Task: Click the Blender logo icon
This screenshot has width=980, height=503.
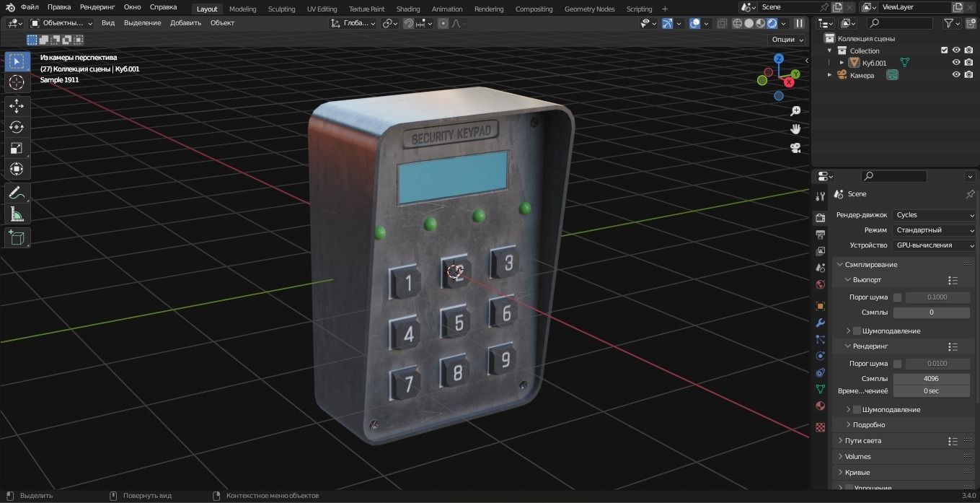Action: pyautogui.click(x=10, y=7)
